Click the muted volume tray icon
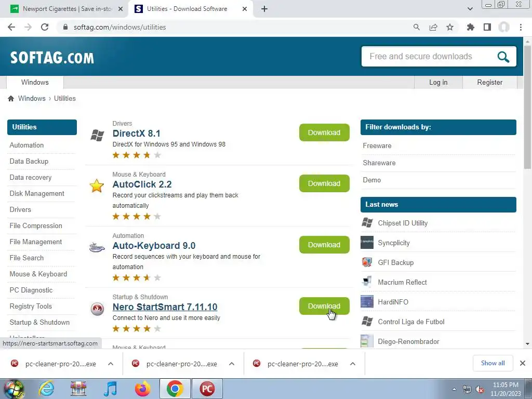532x399 pixels. [x=479, y=390]
